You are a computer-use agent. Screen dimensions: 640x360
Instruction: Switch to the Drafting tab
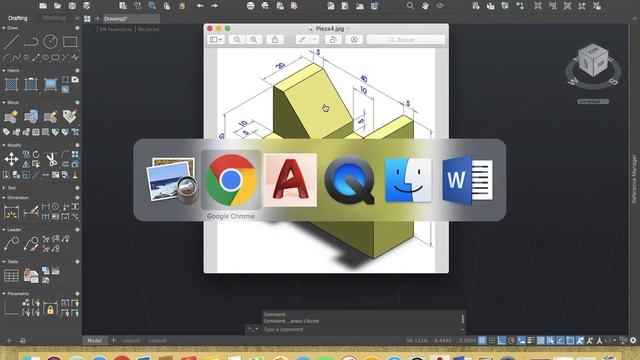point(18,18)
